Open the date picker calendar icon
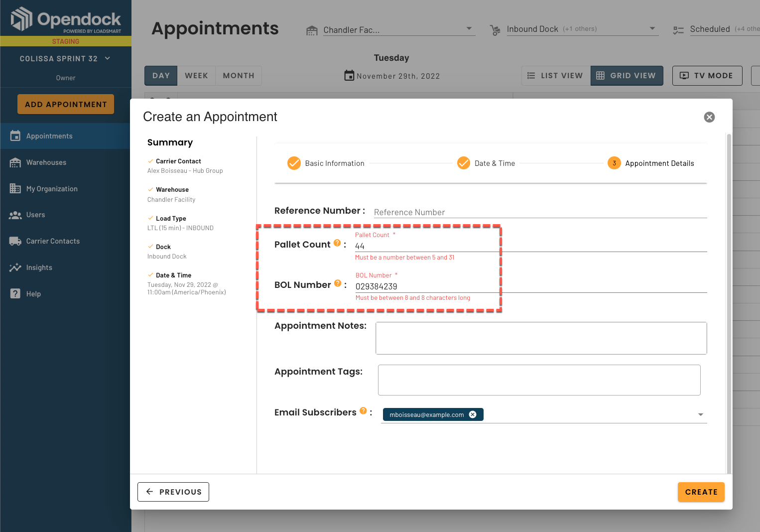Image resolution: width=760 pixels, height=532 pixels. point(349,75)
